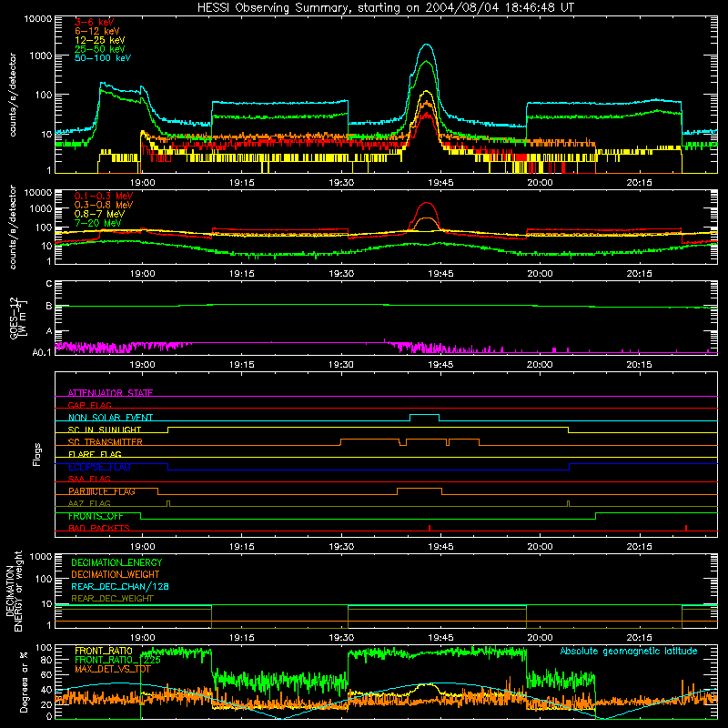
Task: Select the SC_TRANSMITTER flag label
Action: point(105,442)
